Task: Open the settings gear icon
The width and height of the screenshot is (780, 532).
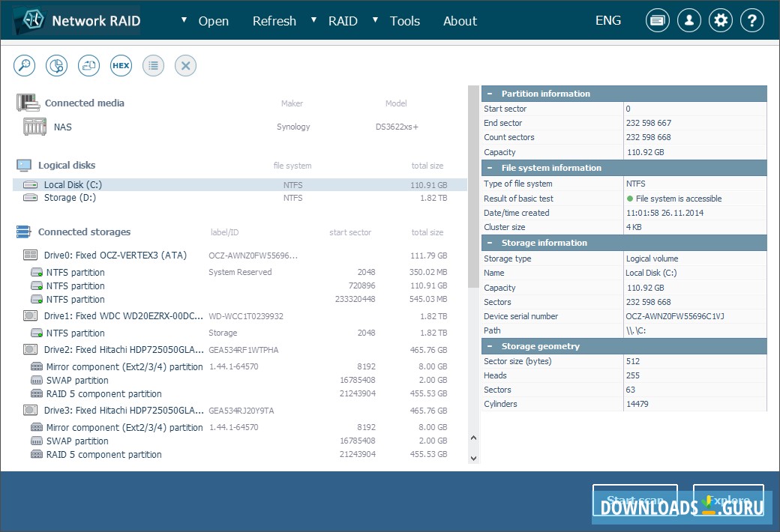Action: [721, 21]
